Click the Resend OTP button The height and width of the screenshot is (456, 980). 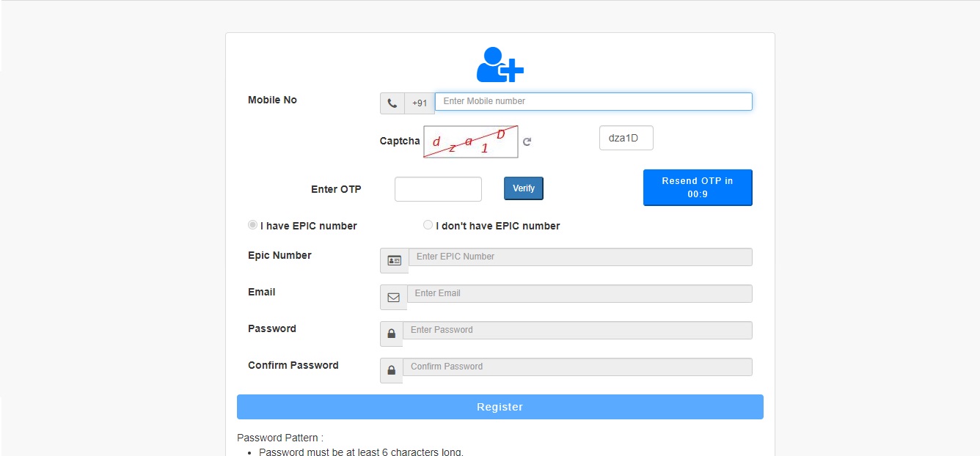(698, 188)
